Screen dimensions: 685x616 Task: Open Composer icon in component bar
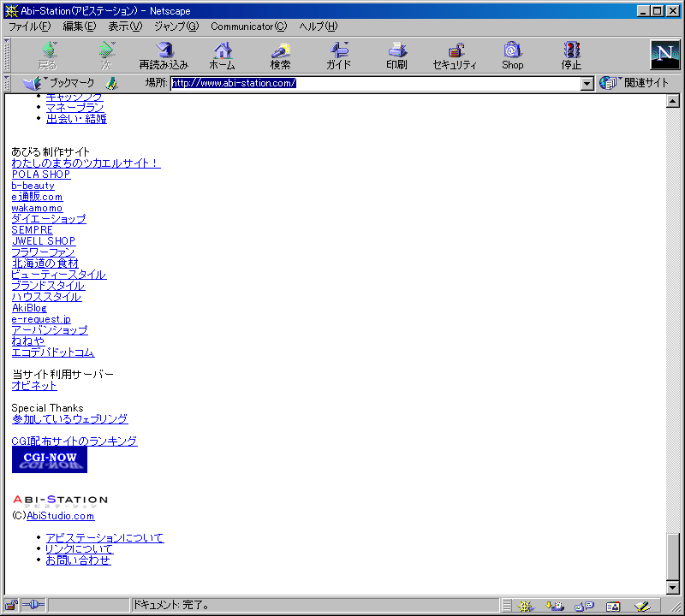click(x=643, y=606)
